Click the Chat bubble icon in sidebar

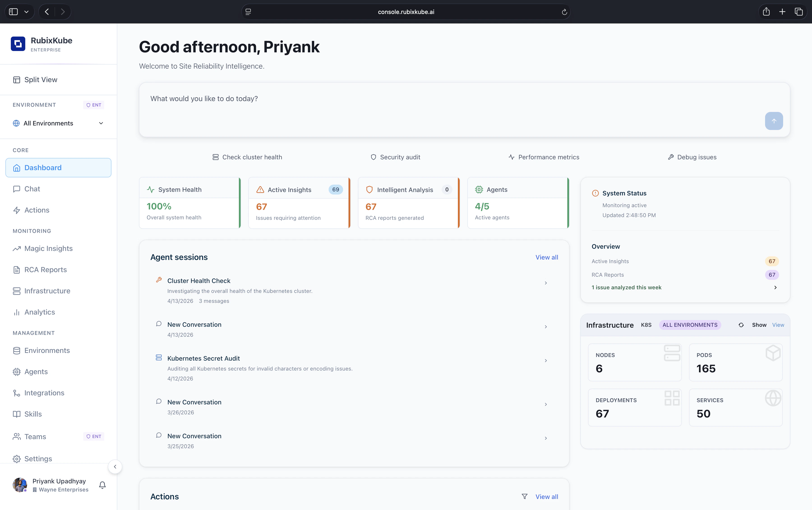click(17, 189)
